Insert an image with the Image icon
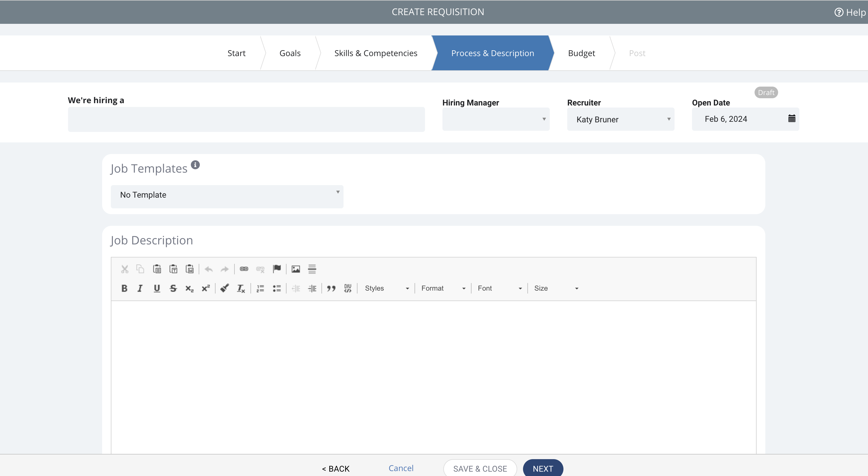Viewport: 868px width, 476px height. pos(296,269)
